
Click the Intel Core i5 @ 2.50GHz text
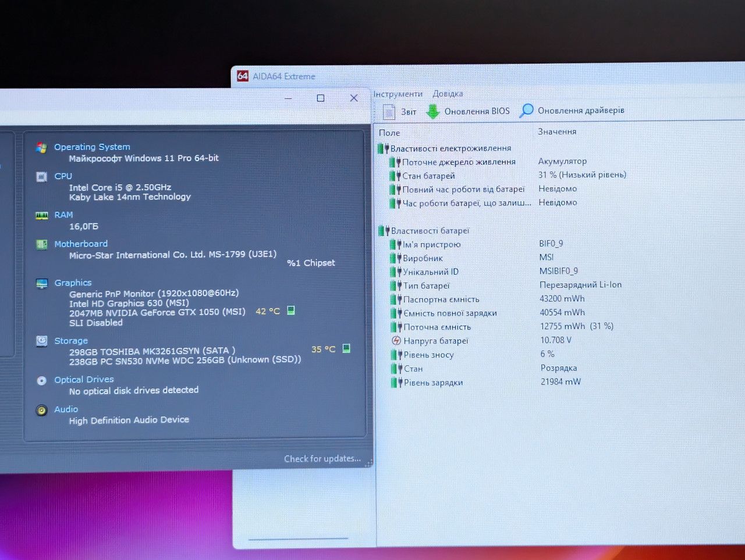120,187
